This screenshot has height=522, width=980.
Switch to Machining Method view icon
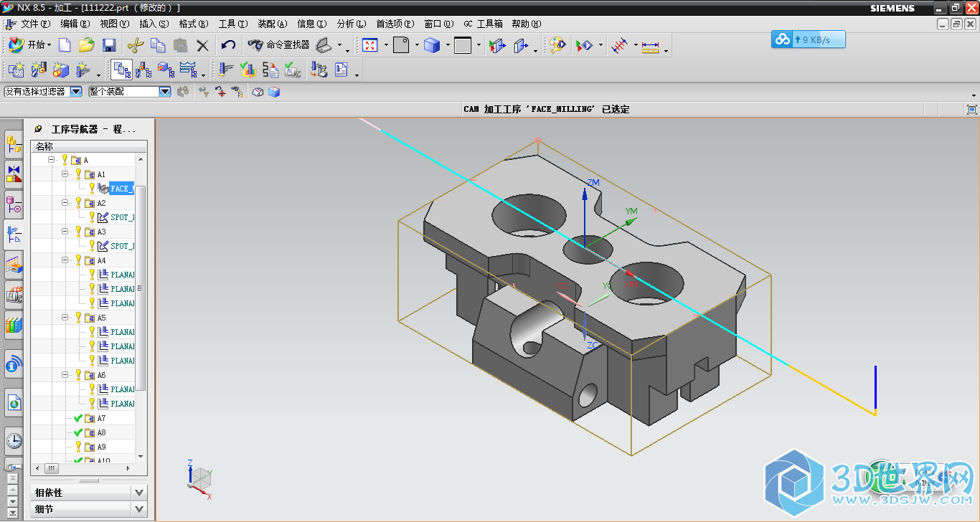188,70
